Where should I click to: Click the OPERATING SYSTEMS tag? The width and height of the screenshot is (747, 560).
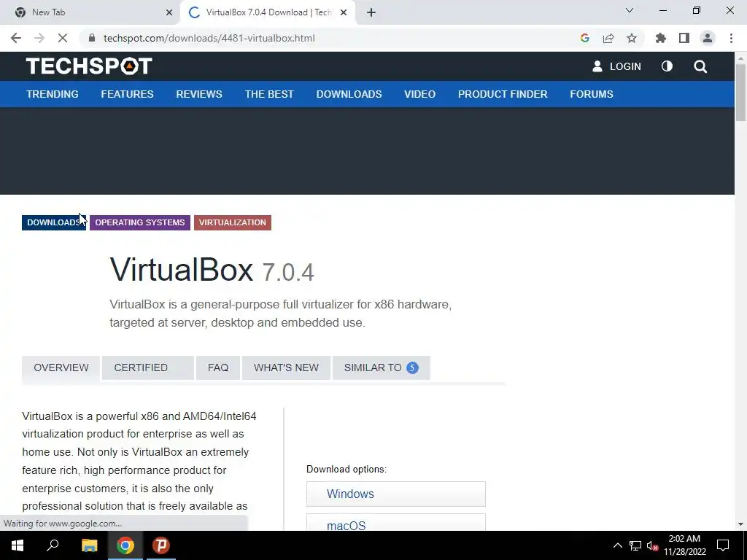pos(140,222)
